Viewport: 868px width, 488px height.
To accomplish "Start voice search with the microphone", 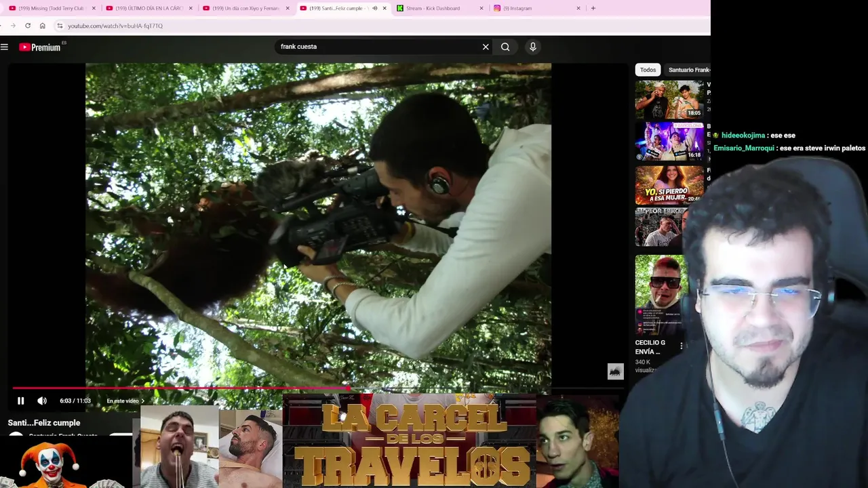I will (x=533, y=47).
